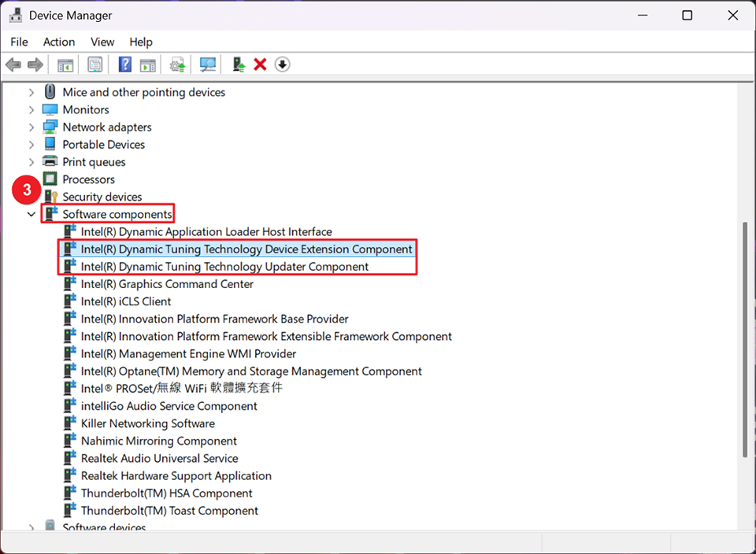Open the View menu
756x554 pixels.
tap(102, 42)
